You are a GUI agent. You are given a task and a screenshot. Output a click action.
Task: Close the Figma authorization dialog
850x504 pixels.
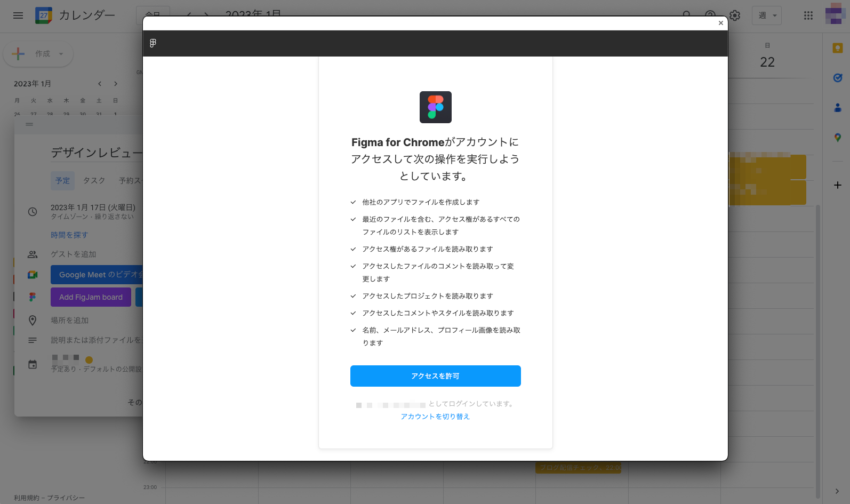coord(721,23)
